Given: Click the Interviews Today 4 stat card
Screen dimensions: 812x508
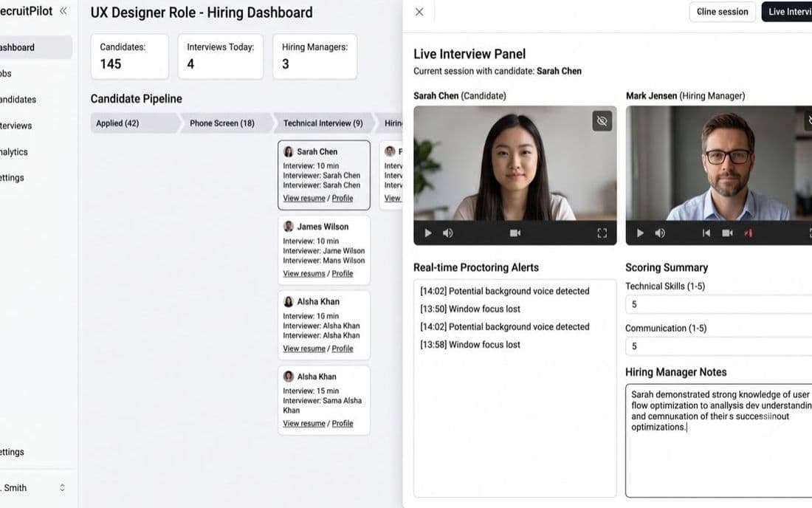Looking at the screenshot, I should click(x=221, y=56).
